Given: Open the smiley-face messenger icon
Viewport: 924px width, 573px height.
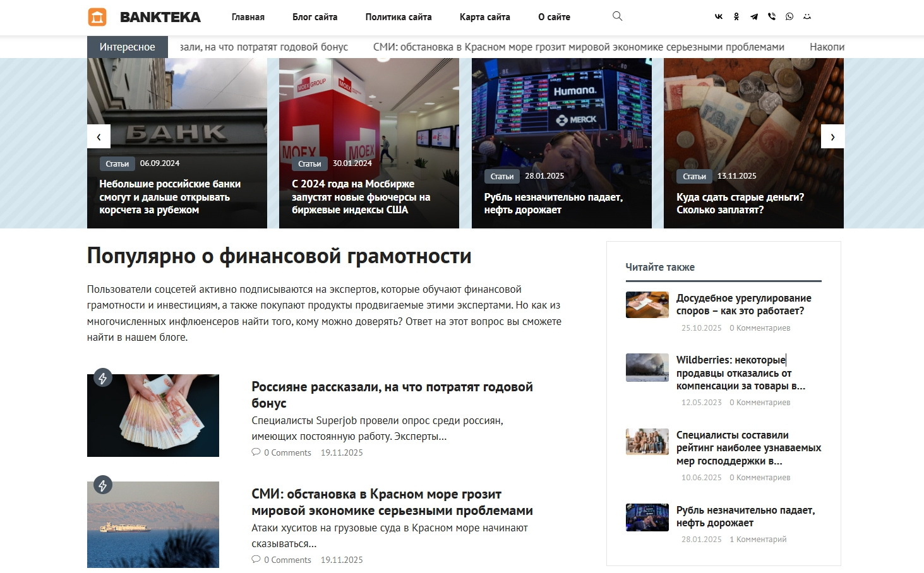Looking at the screenshot, I should coord(807,17).
